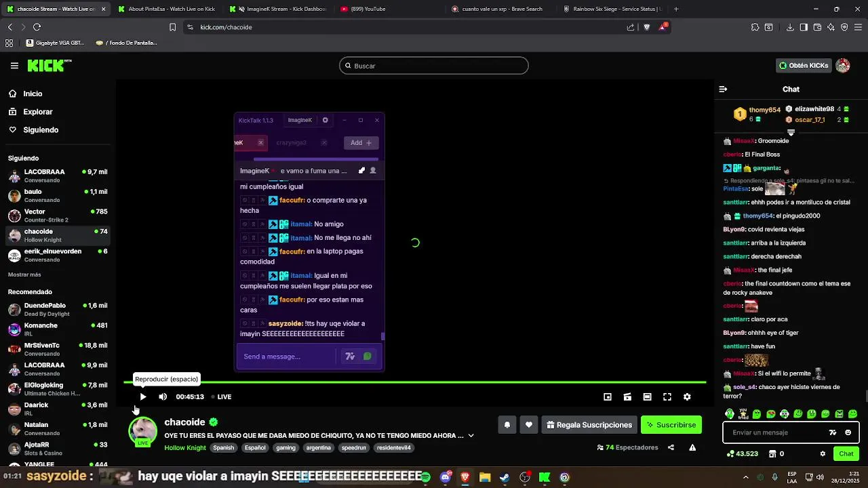Enter fullscreen on the video player
Image resolution: width=868 pixels, height=488 pixels.
click(667, 396)
